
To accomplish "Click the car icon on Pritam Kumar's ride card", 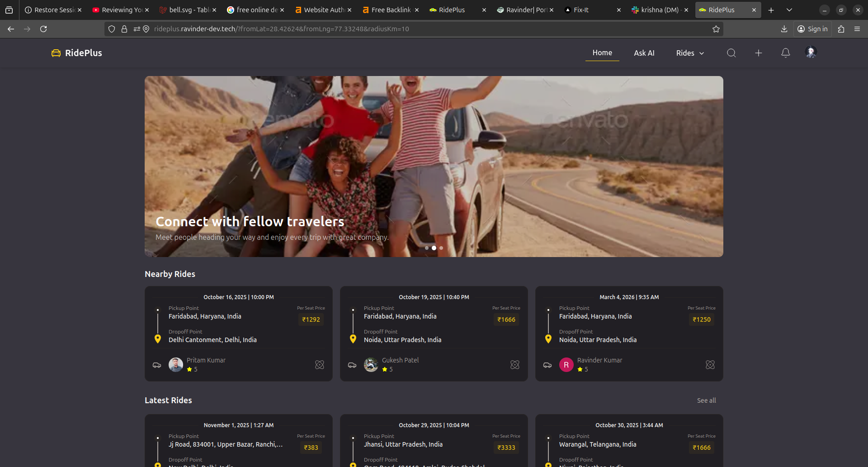I will (157, 365).
